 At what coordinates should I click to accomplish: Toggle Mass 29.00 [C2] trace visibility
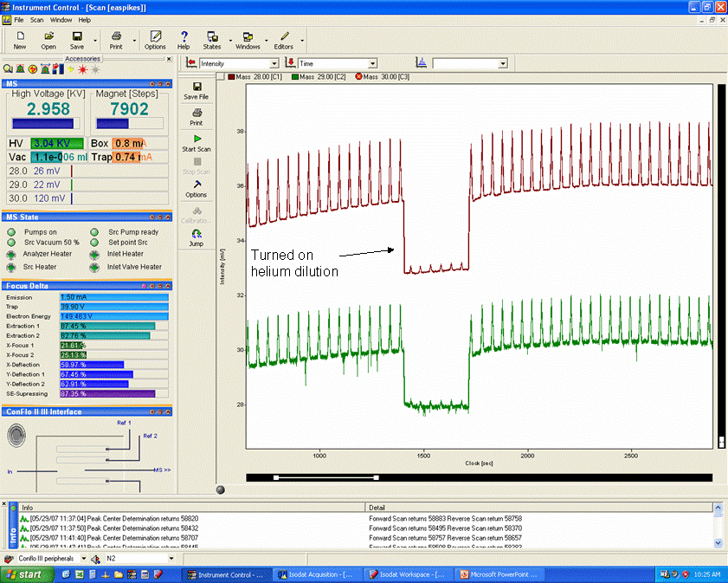[295, 76]
